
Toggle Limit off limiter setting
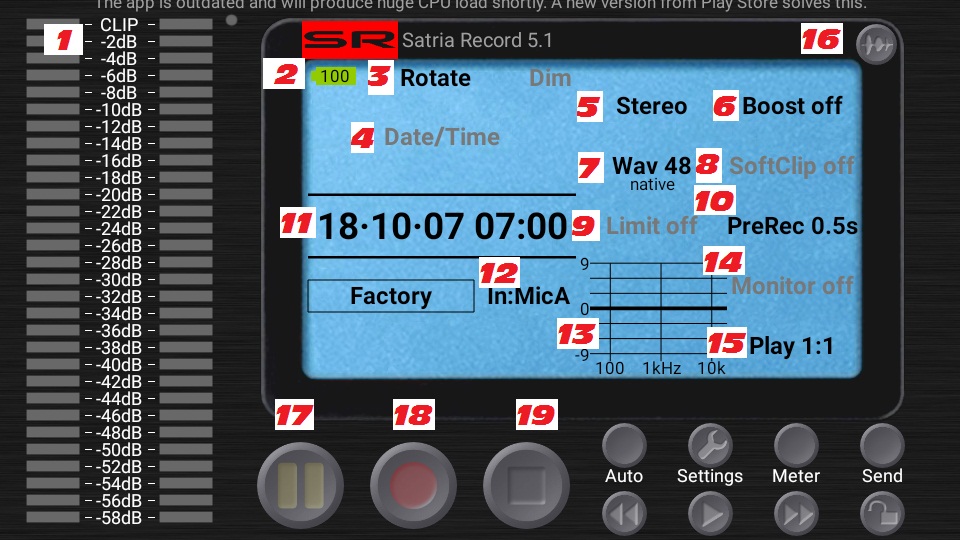point(651,226)
